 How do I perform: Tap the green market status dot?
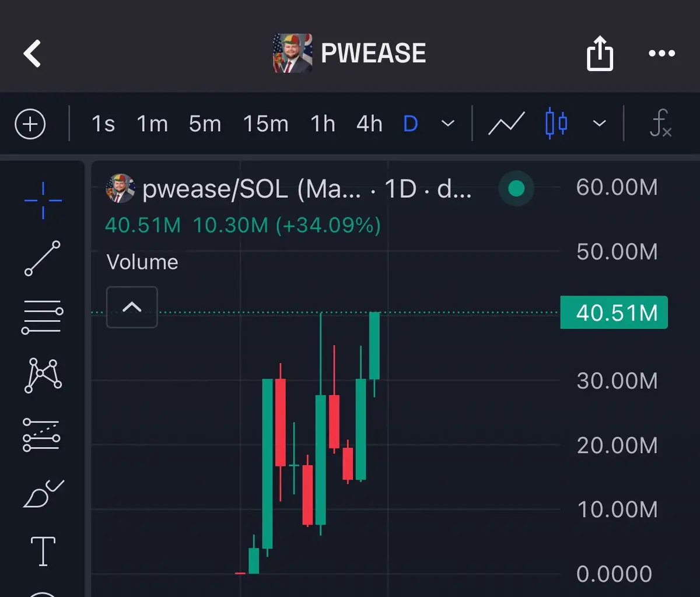point(516,188)
